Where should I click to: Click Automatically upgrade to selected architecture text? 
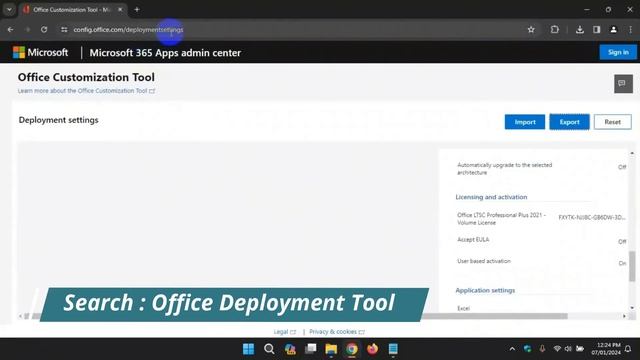click(x=504, y=169)
